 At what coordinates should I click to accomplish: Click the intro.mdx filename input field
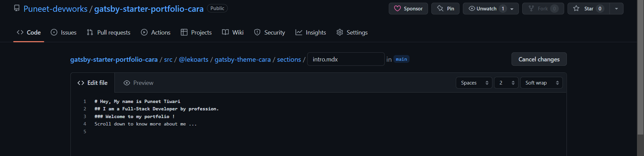tap(346, 59)
